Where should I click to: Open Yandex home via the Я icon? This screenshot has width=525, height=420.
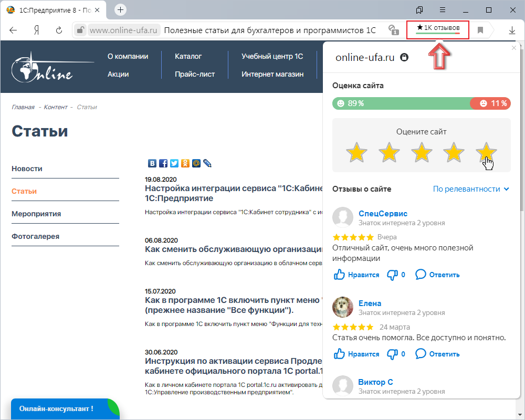[x=37, y=30]
